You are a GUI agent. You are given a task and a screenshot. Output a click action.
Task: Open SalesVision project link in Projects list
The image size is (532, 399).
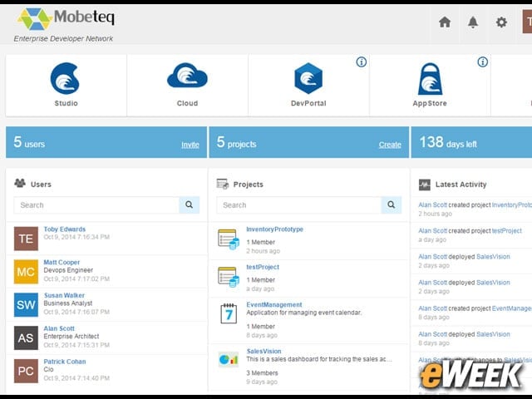click(264, 351)
